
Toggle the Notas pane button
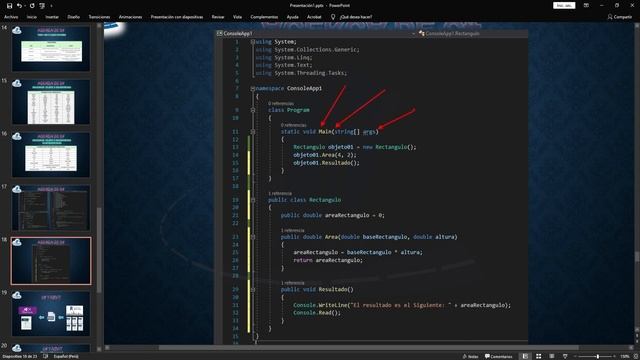point(470,356)
